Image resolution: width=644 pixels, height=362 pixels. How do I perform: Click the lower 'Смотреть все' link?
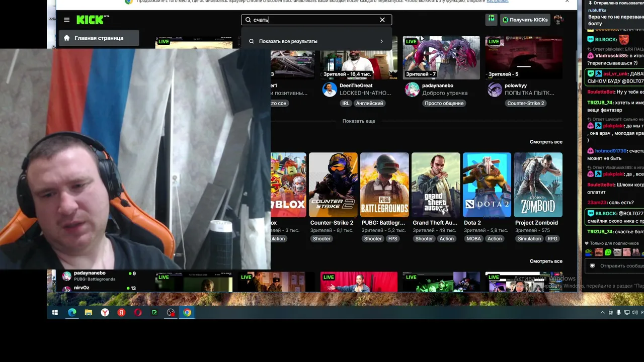pyautogui.click(x=546, y=261)
